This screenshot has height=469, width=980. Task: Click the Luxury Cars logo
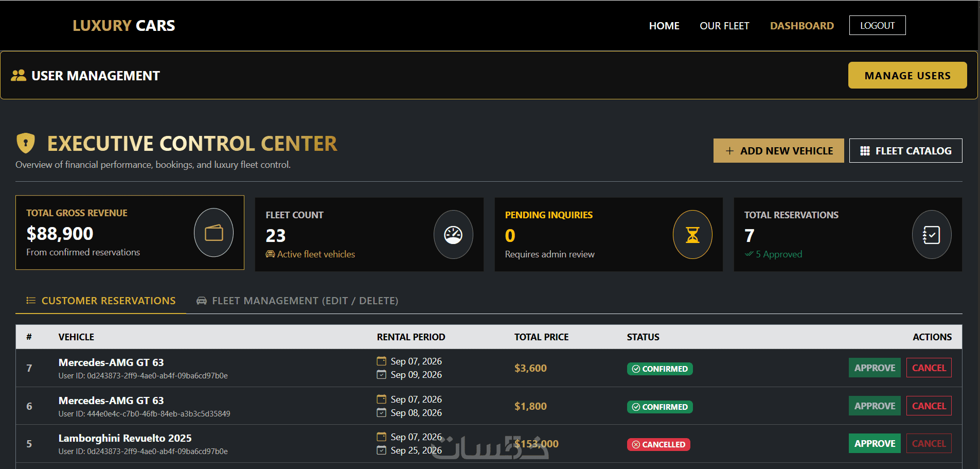click(124, 26)
